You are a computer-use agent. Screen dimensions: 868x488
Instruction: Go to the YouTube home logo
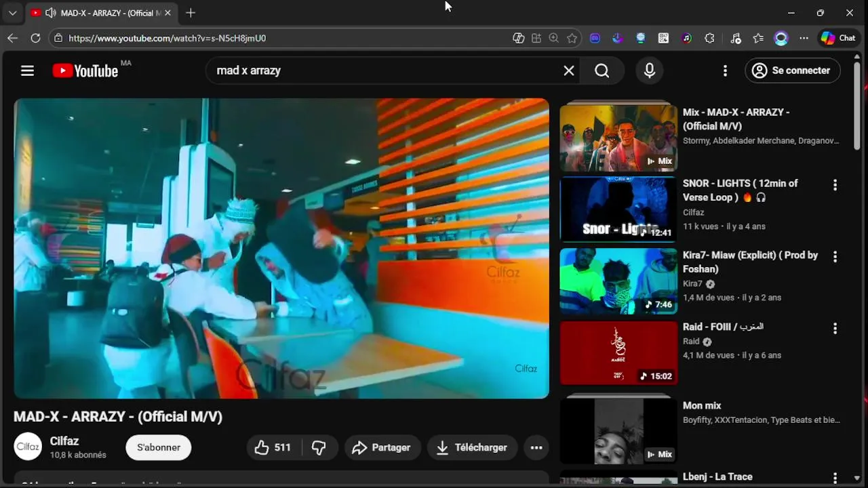85,70
